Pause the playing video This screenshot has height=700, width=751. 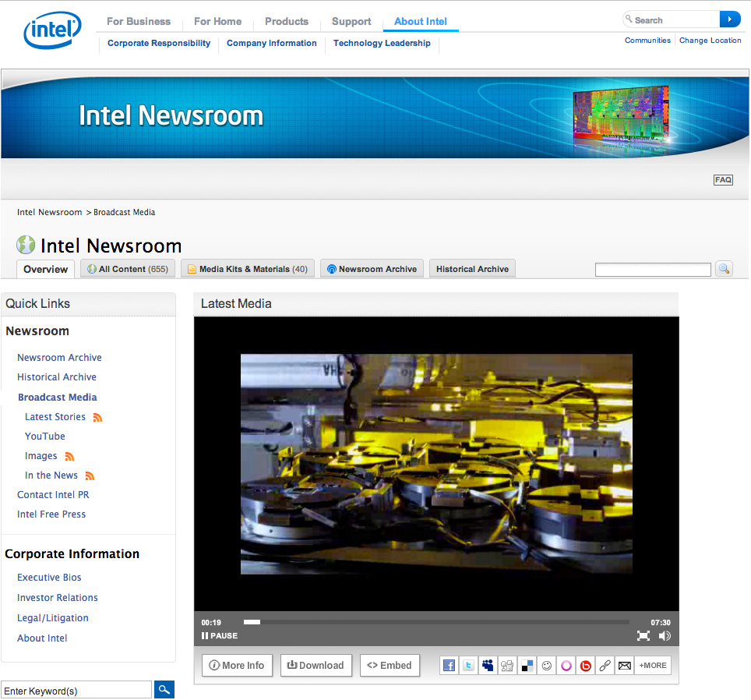coord(219,636)
